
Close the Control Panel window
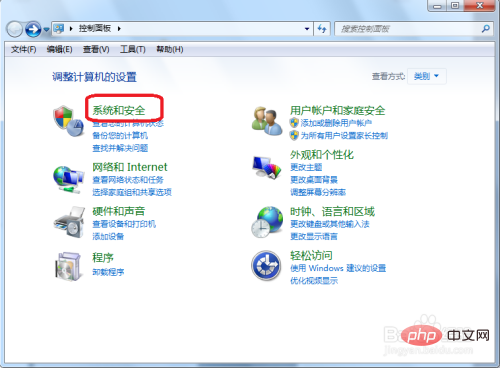pos(479,6)
